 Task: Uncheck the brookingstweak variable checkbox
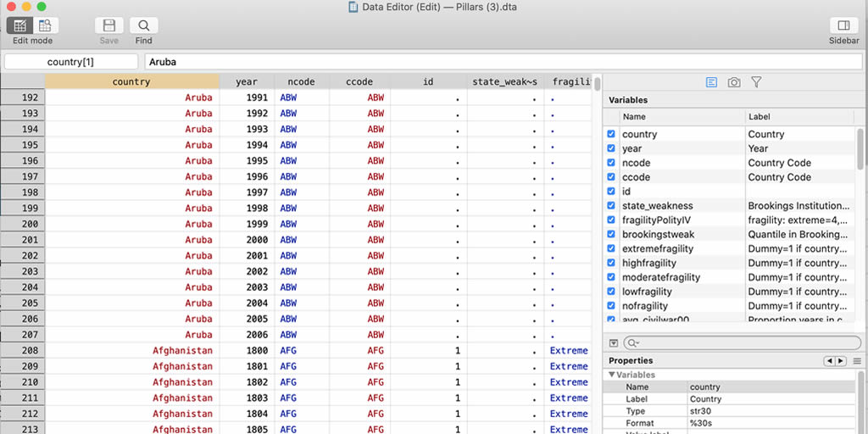point(611,234)
